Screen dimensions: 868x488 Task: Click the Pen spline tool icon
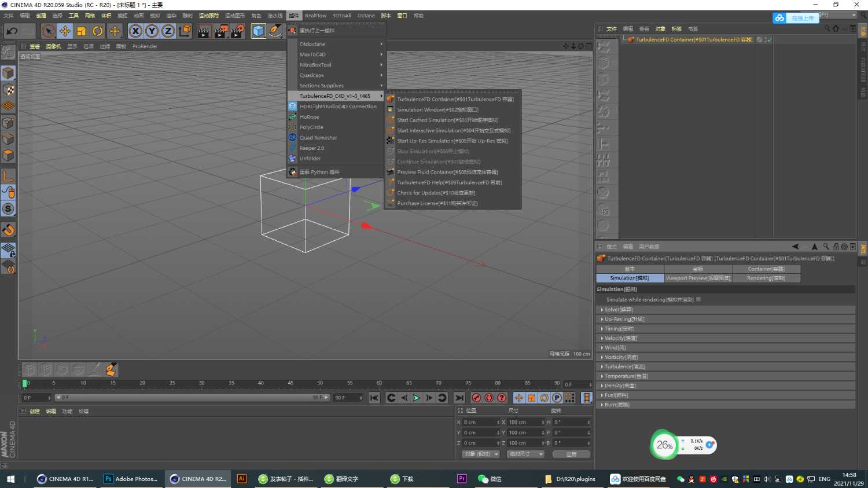[275, 31]
